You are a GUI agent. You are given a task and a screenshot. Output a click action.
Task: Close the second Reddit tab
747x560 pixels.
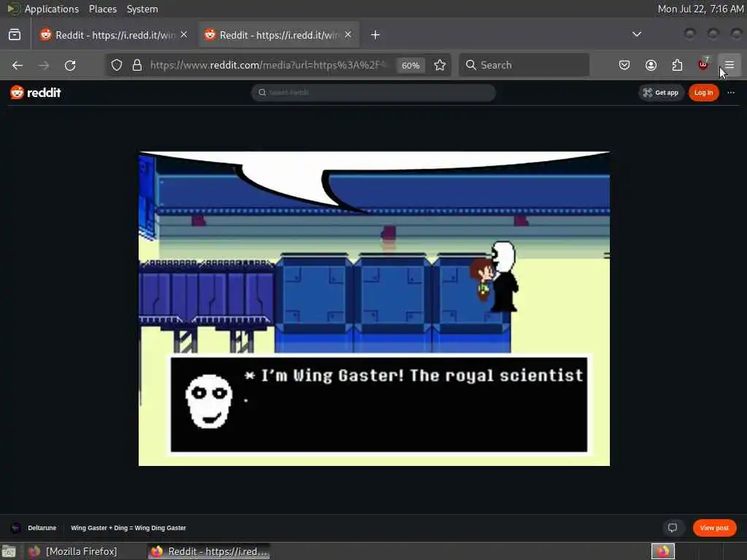(x=348, y=35)
